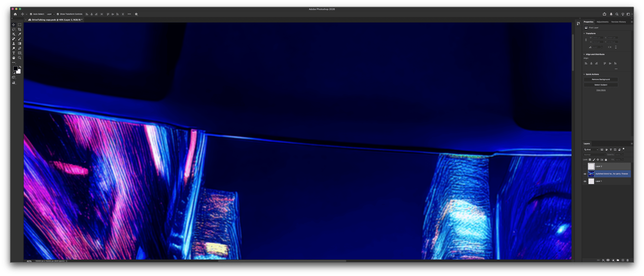Click the View More link
Screen dimensions: 644x276
[601, 90]
